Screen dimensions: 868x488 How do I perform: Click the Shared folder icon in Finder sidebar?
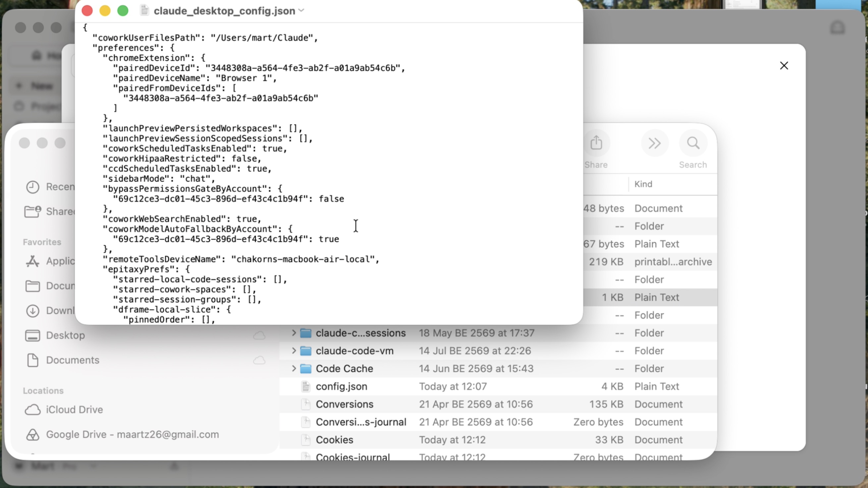point(33,212)
